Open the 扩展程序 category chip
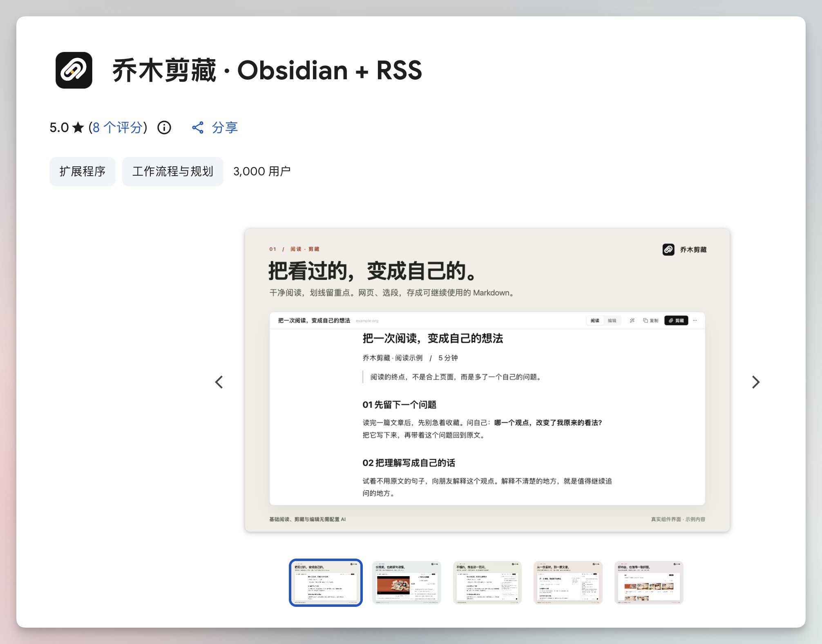822x644 pixels. pos(83,171)
